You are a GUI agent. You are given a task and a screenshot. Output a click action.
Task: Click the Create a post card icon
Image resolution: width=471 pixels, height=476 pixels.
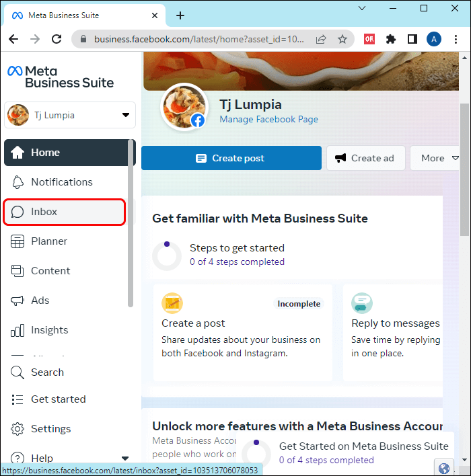(x=172, y=303)
